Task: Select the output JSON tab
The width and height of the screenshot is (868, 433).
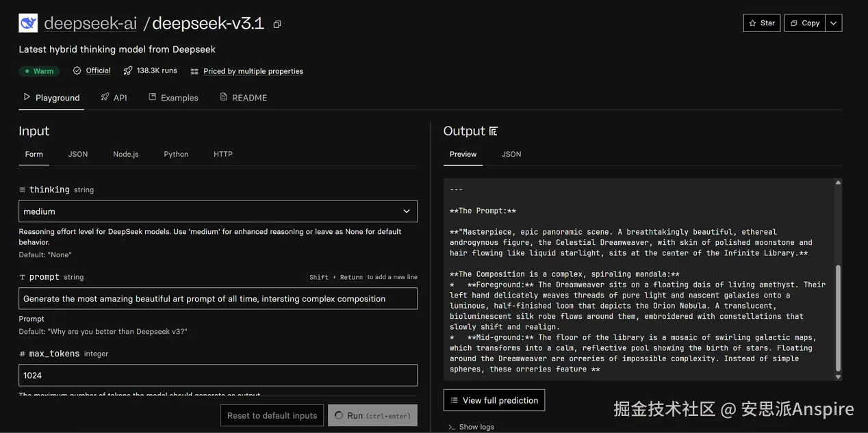Action: (511, 154)
